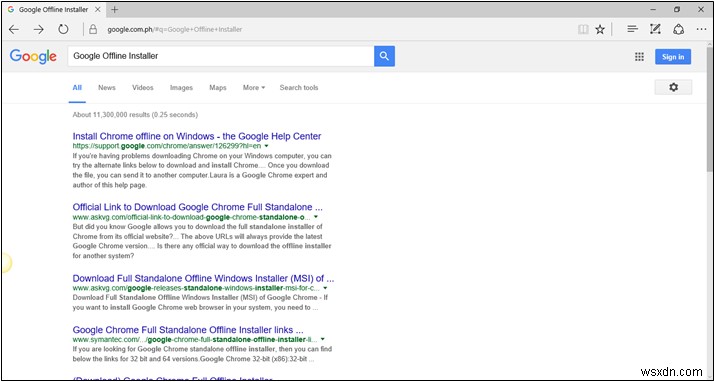Switch to the All results tab

pos(77,87)
